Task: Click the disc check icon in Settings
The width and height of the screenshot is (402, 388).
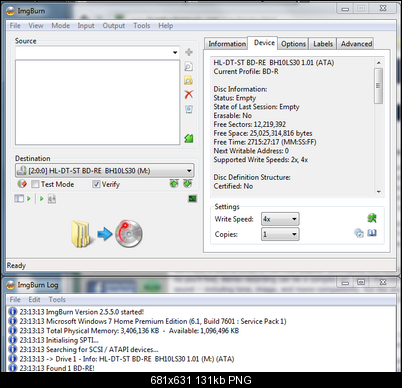Action: coord(359,233)
